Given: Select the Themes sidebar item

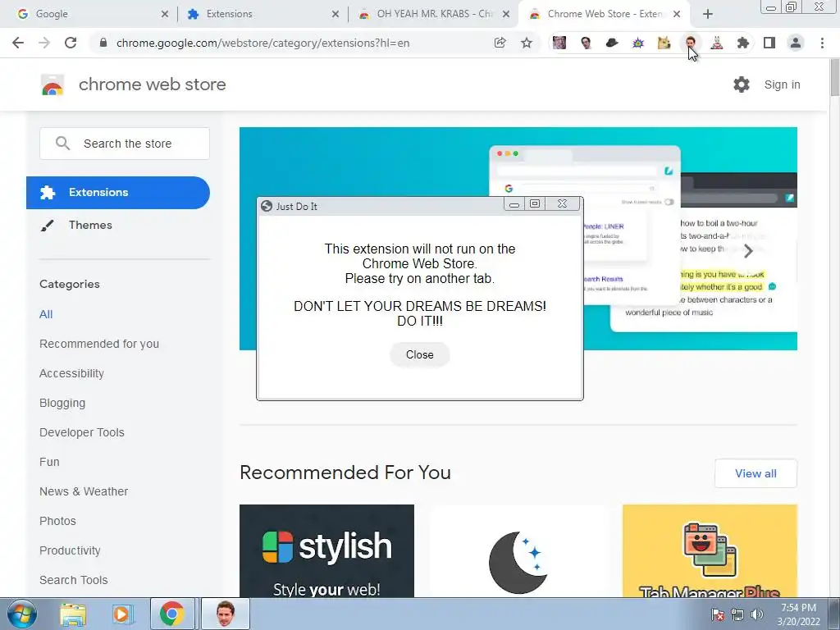Looking at the screenshot, I should click(118, 225).
